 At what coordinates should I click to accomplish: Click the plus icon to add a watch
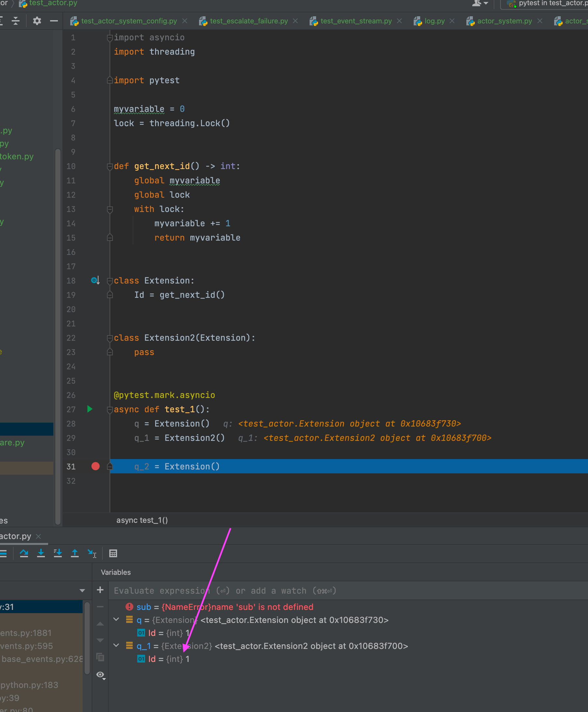coord(100,590)
